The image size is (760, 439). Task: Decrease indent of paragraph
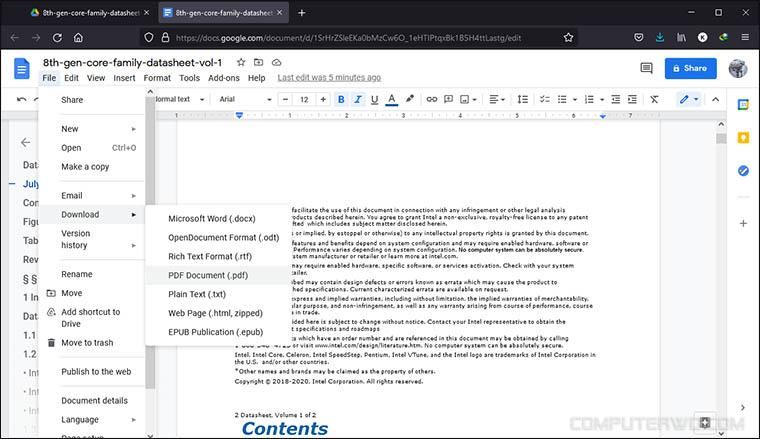[616, 99]
